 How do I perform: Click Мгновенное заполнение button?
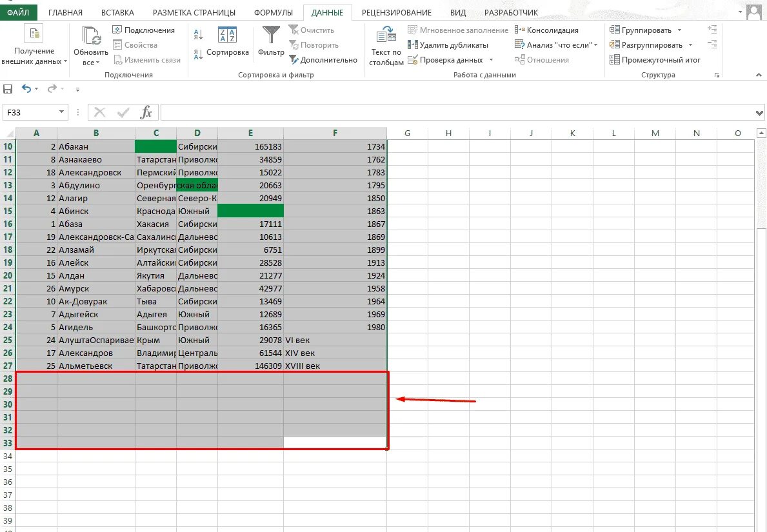(x=459, y=30)
